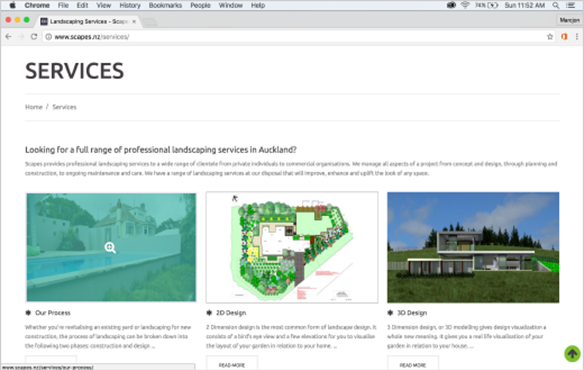Screen dimensions: 584x370
Task: Open the View menu
Action: point(104,5)
